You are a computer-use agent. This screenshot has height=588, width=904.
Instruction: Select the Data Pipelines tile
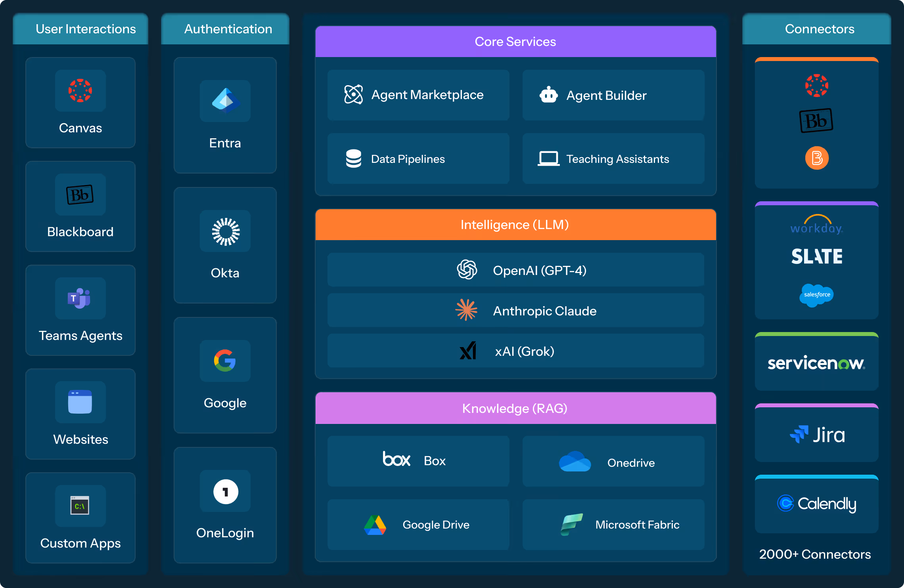tap(418, 159)
